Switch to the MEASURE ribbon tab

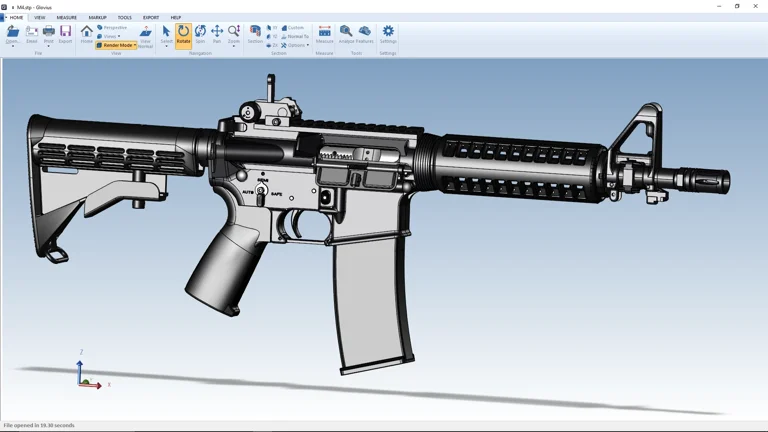[x=66, y=17]
